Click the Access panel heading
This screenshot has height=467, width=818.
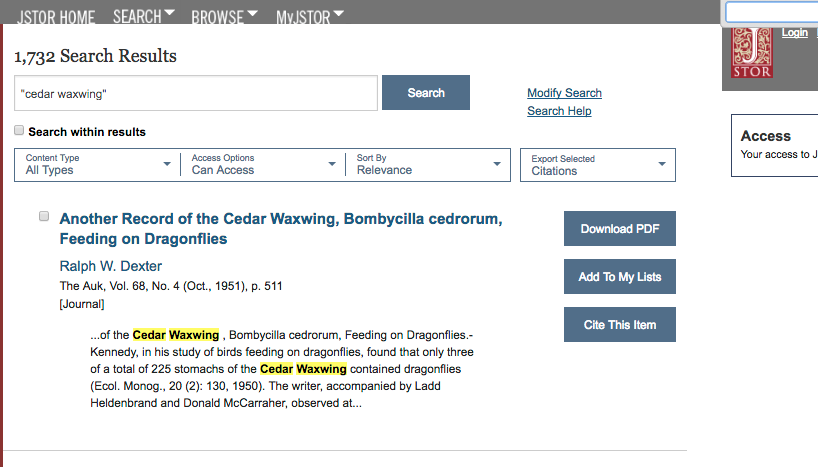(765, 136)
